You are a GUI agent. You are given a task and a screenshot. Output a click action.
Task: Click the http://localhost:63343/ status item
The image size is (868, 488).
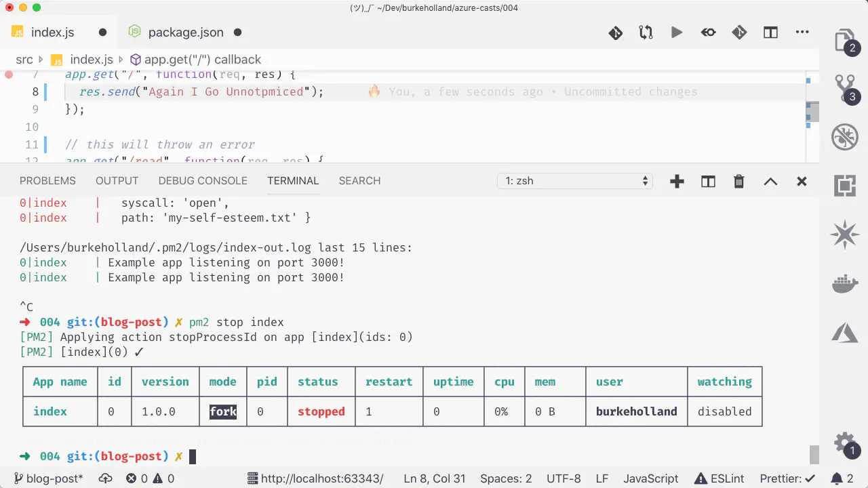(316, 479)
